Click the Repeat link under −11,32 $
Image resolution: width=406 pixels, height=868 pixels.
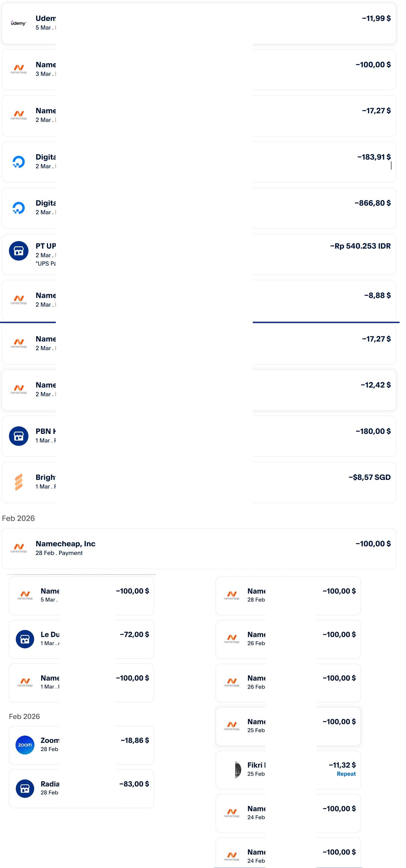click(346, 774)
